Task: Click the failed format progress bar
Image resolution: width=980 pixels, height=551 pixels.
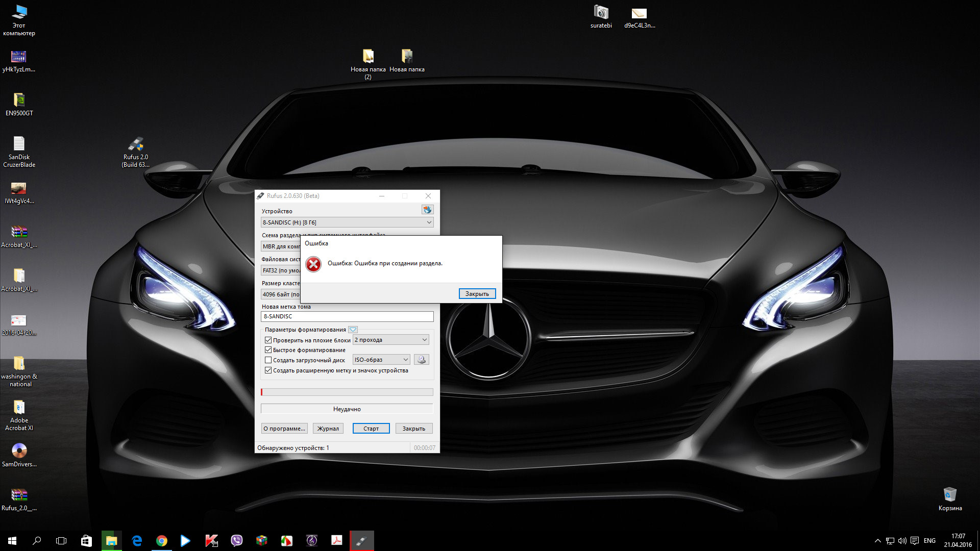Action: click(347, 392)
